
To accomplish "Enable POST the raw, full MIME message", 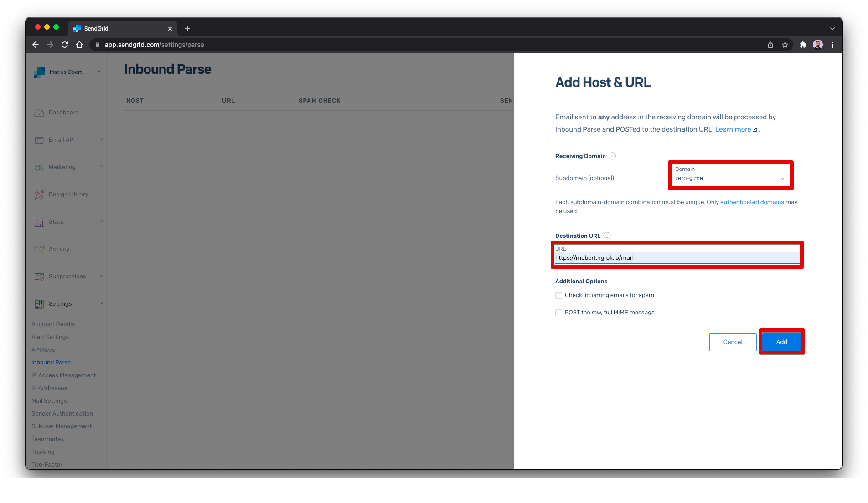I will [x=558, y=313].
